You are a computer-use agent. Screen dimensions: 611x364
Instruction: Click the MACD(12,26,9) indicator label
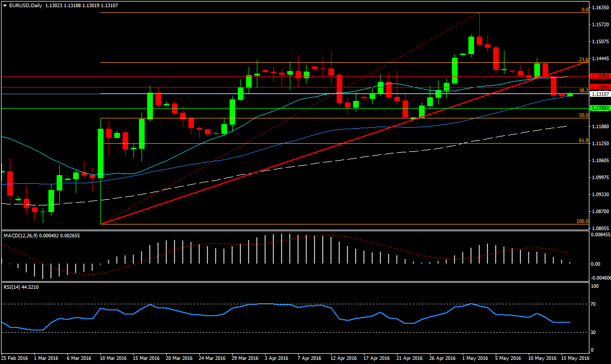click(x=24, y=235)
